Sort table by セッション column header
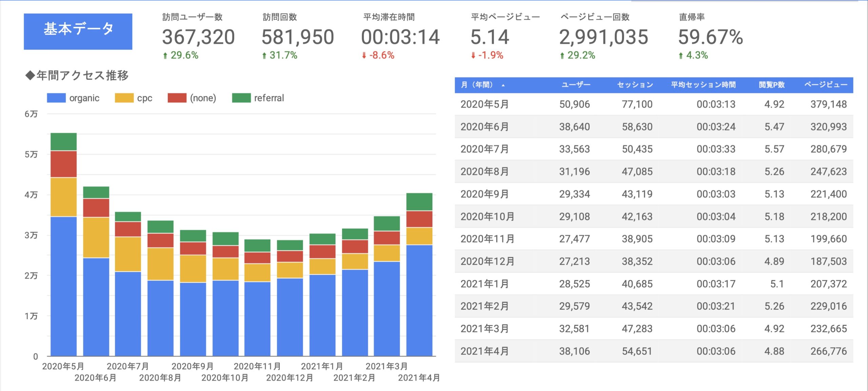The height and width of the screenshot is (391, 868). [635, 85]
